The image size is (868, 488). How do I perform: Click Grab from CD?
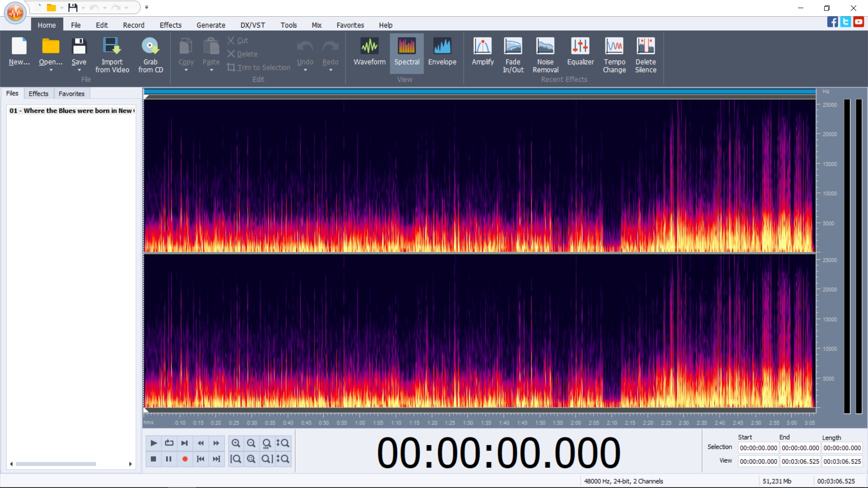tap(151, 55)
